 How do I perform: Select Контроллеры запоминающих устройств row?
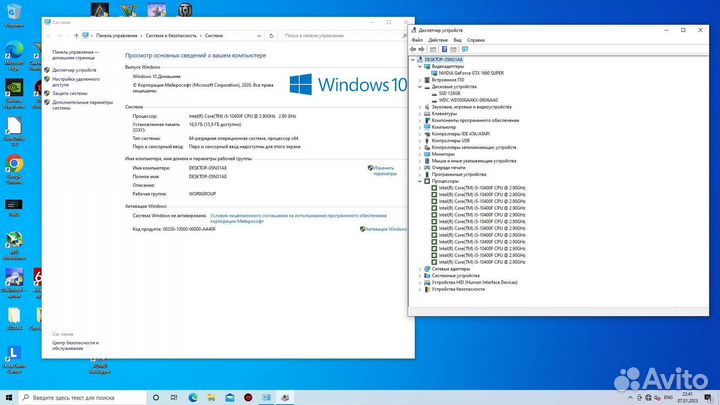(x=473, y=147)
